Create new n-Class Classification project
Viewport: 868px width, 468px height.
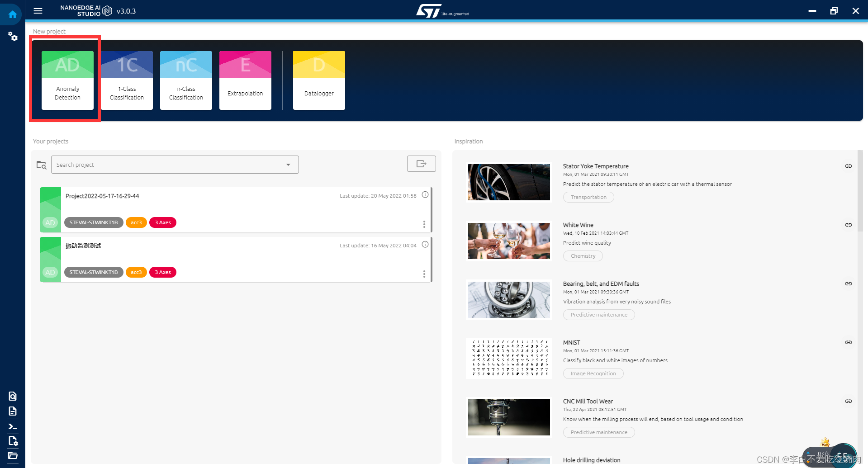click(x=186, y=80)
